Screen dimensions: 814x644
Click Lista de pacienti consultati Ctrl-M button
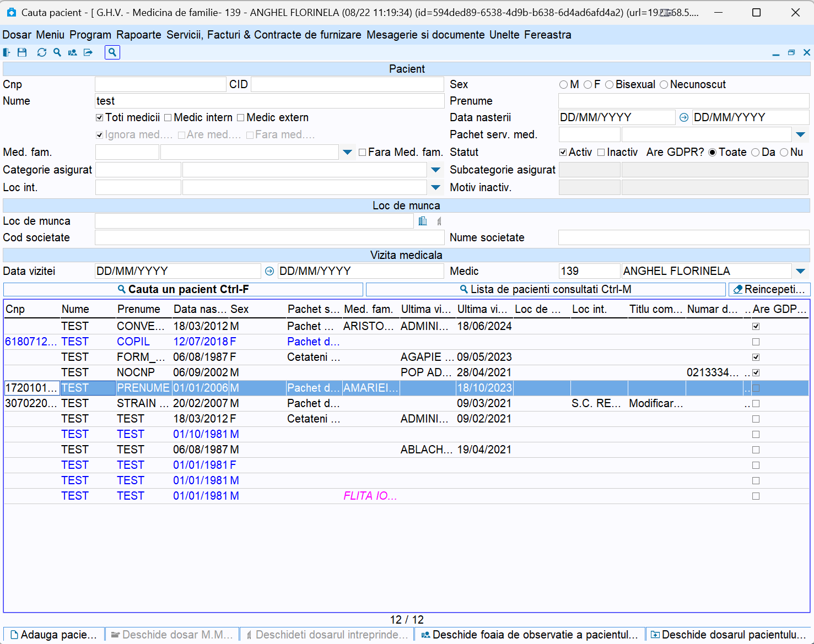546,289
